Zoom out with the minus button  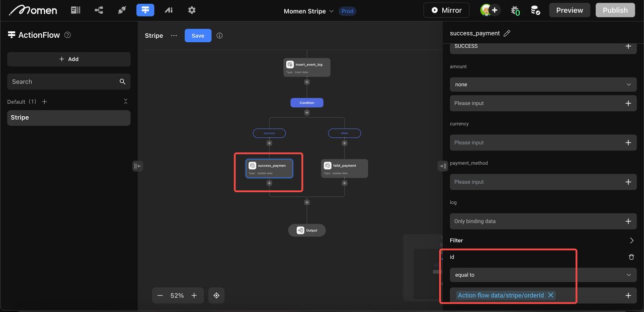(x=160, y=295)
